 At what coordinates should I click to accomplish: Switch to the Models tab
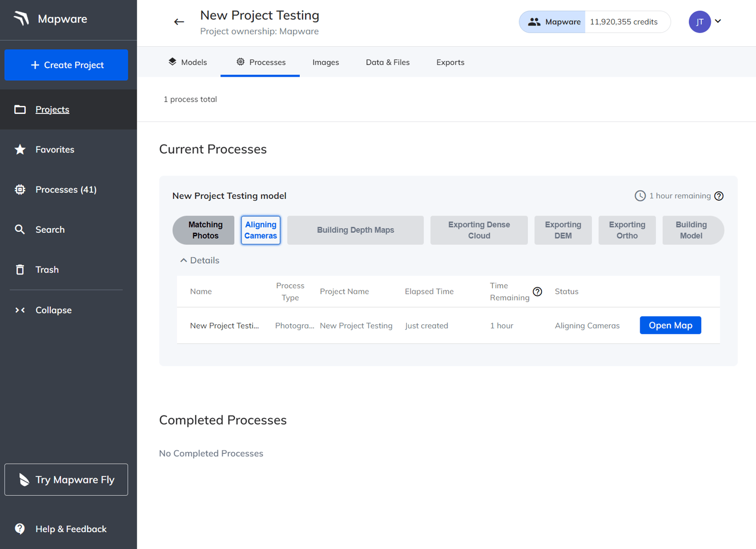187,62
